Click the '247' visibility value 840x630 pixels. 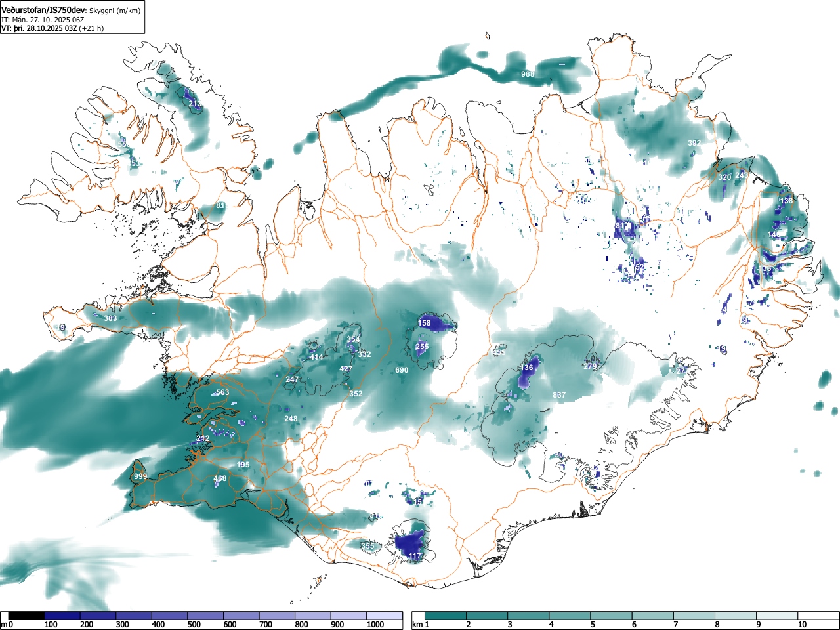tap(292, 379)
